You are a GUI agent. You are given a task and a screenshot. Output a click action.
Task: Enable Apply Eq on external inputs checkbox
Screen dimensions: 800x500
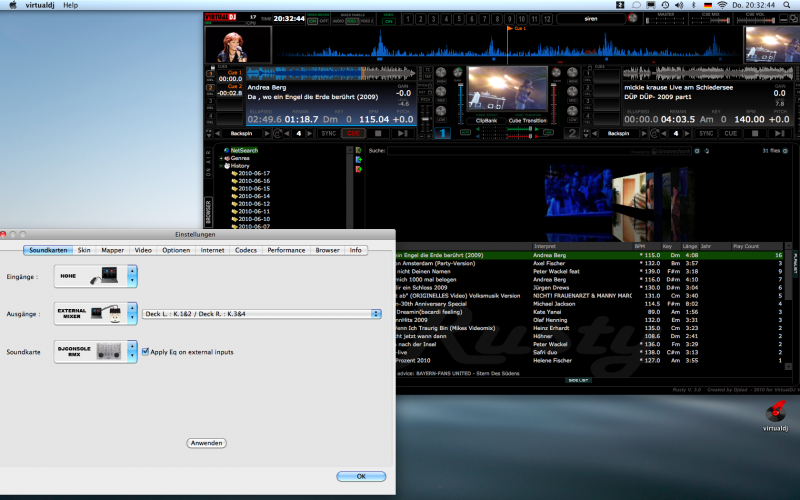(x=146, y=352)
